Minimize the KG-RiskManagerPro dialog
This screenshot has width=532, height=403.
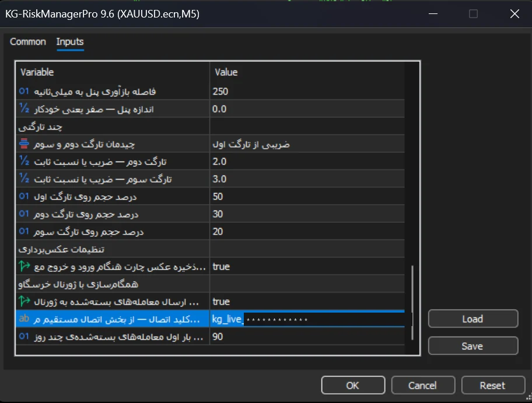[x=433, y=14]
